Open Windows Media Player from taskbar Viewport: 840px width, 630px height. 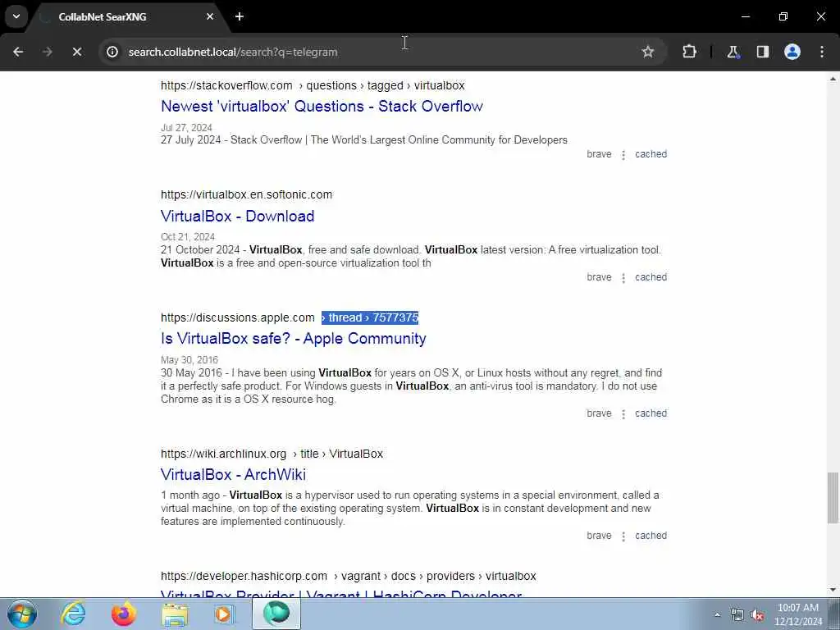225,614
